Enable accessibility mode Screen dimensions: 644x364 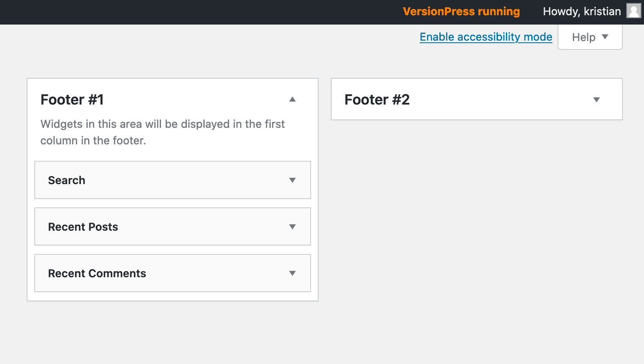486,37
